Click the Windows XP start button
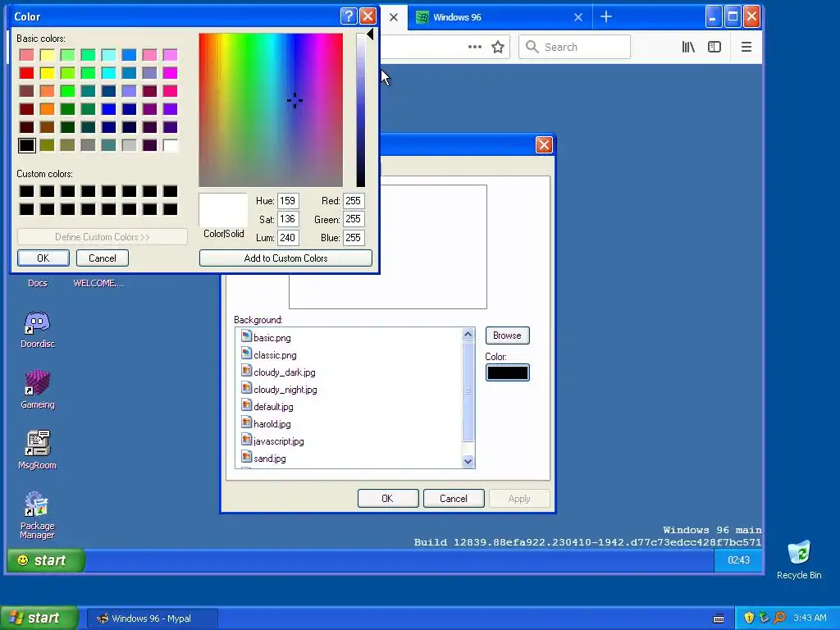This screenshot has height=630, width=840. click(x=39, y=619)
